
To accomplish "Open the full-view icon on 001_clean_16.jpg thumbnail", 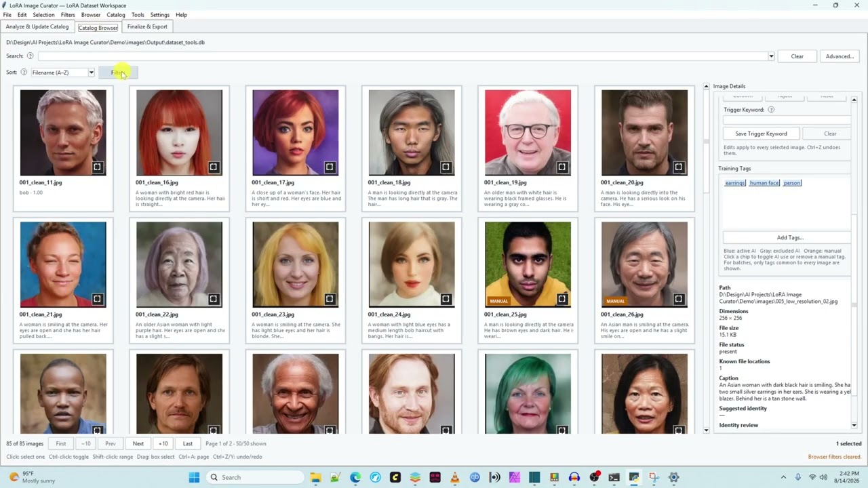I will [x=213, y=167].
